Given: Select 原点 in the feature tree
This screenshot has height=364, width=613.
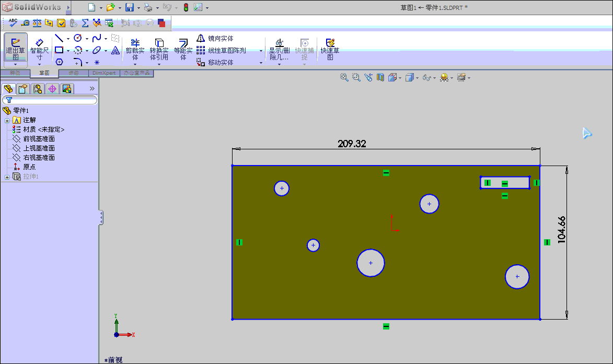Looking at the screenshot, I should [29, 167].
